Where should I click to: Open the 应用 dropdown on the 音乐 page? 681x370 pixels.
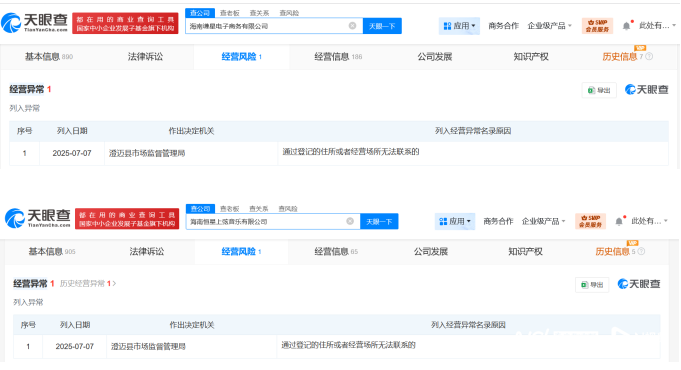pyautogui.click(x=455, y=221)
